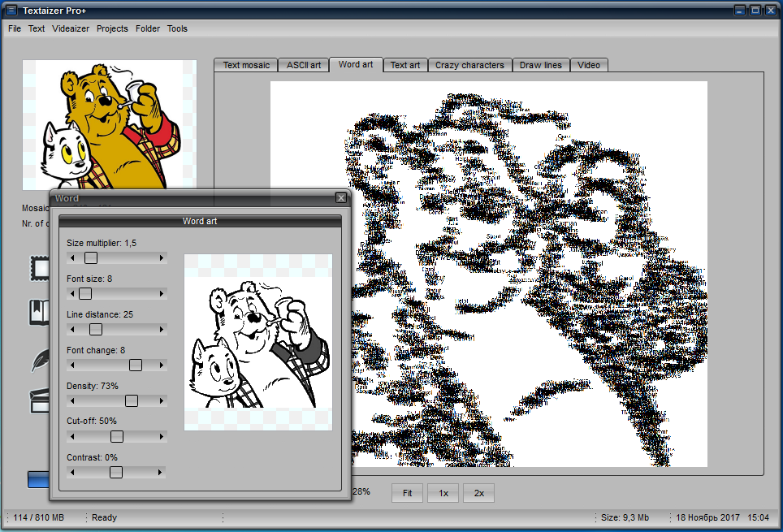This screenshot has width=783, height=532.
Task: Increase Size multiplier with right arrow
Action: tap(162, 257)
